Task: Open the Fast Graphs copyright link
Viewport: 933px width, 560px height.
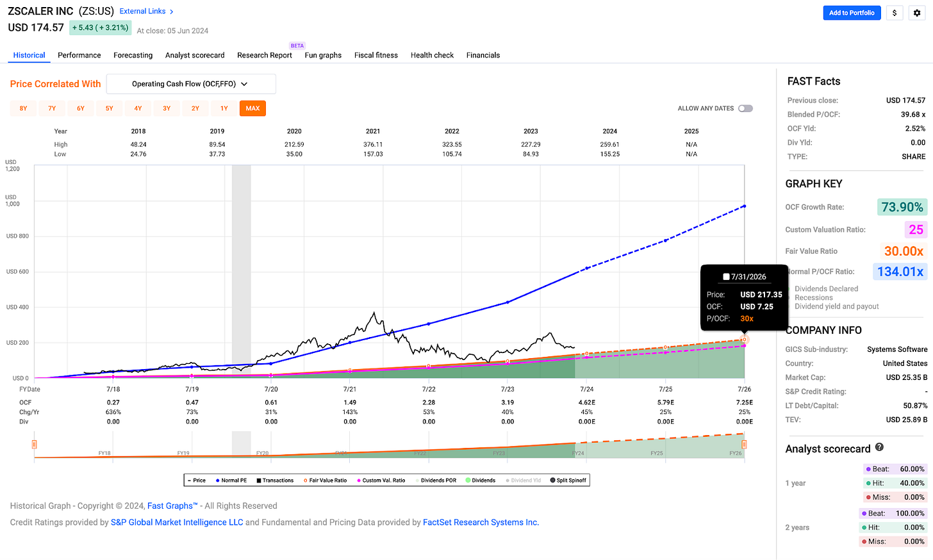Action: coord(172,506)
